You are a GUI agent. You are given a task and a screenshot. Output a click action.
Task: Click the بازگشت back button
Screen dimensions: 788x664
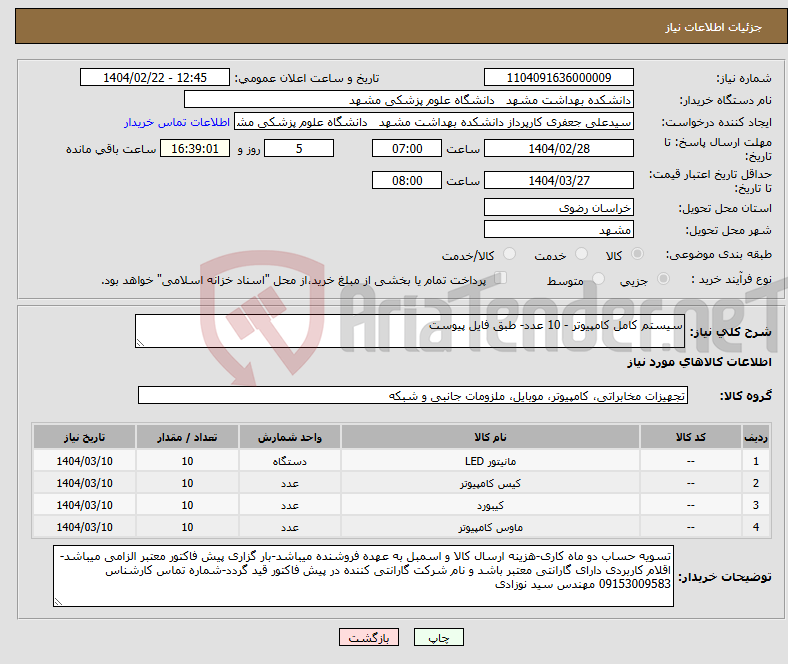pos(369,637)
